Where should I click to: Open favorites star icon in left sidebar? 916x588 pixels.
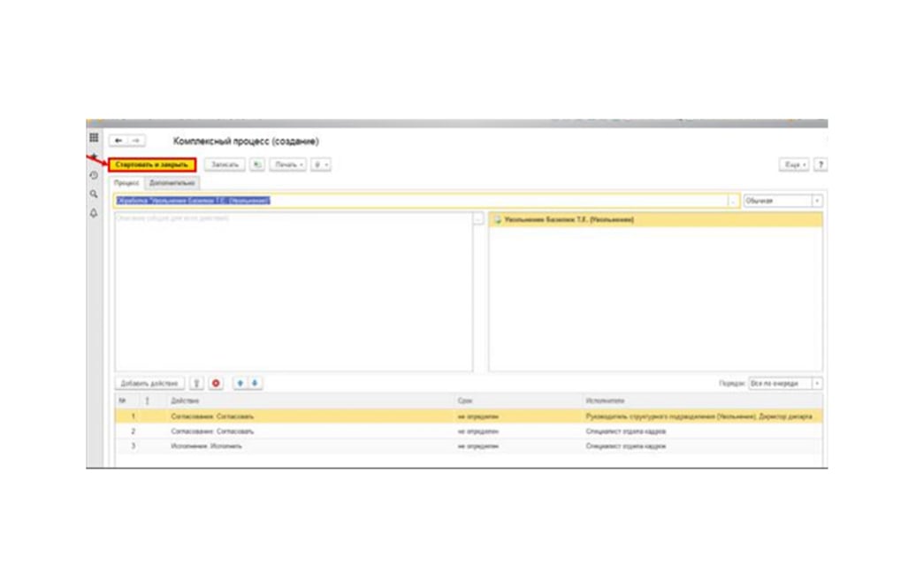click(x=93, y=156)
